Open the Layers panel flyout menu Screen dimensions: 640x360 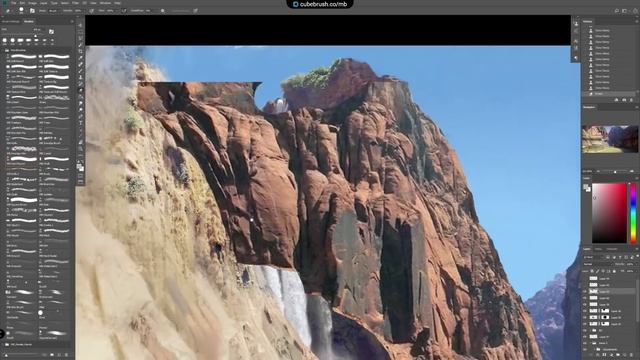[x=637, y=249]
